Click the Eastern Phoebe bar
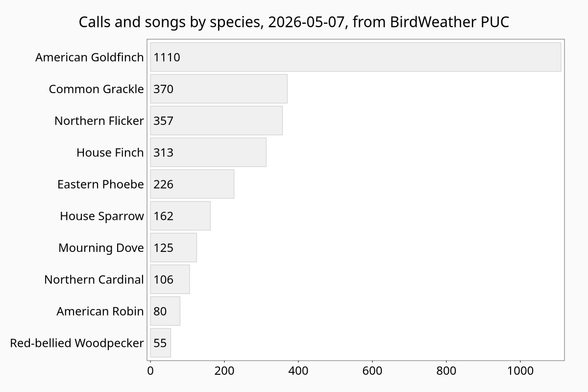 click(x=192, y=184)
